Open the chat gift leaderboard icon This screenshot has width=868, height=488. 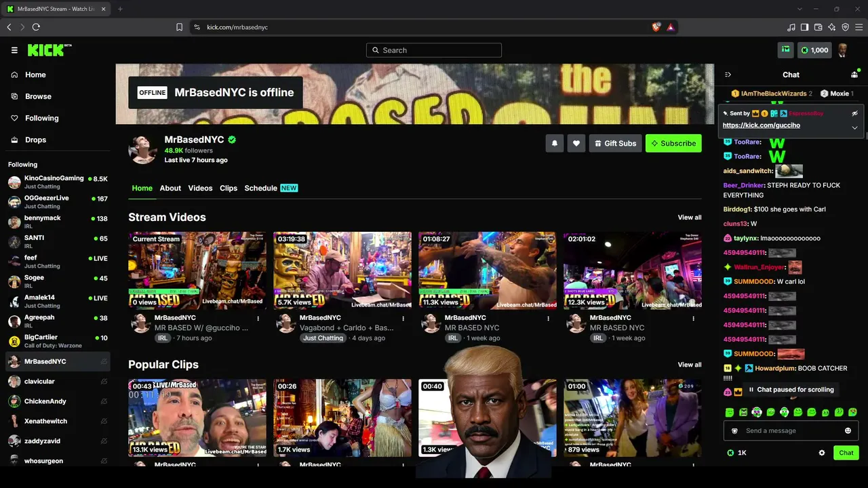(854, 75)
